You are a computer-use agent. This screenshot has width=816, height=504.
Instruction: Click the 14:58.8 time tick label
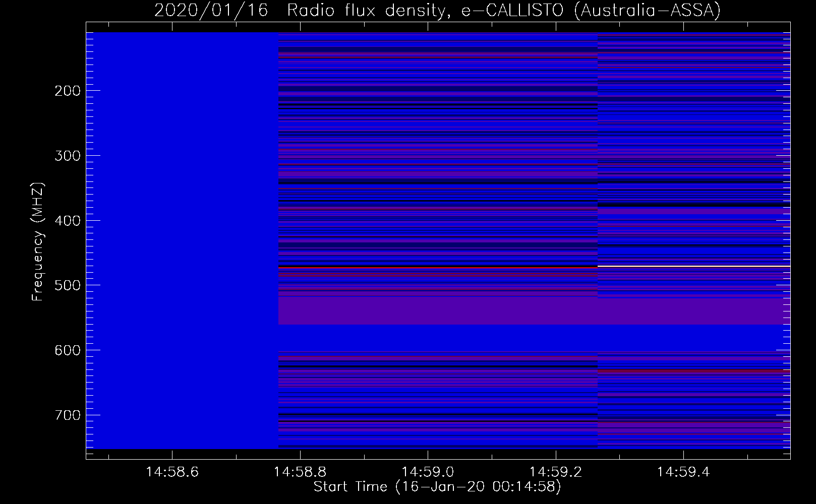pyautogui.click(x=300, y=472)
